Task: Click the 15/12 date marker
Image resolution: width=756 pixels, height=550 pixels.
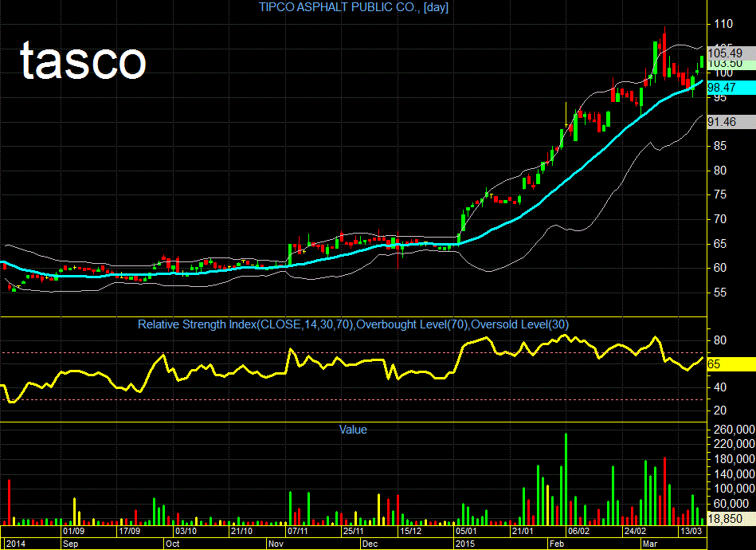Action: 411,531
